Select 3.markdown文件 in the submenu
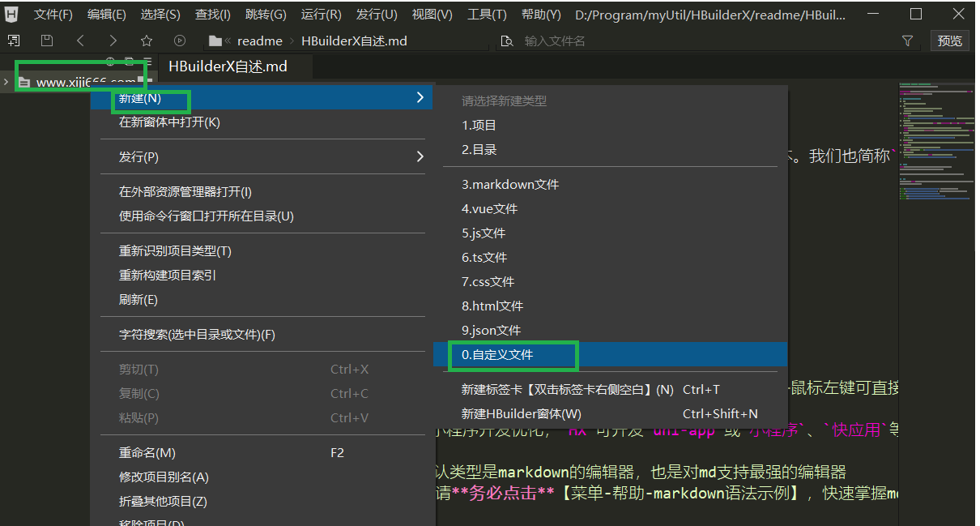This screenshot has width=980, height=526. click(x=610, y=185)
